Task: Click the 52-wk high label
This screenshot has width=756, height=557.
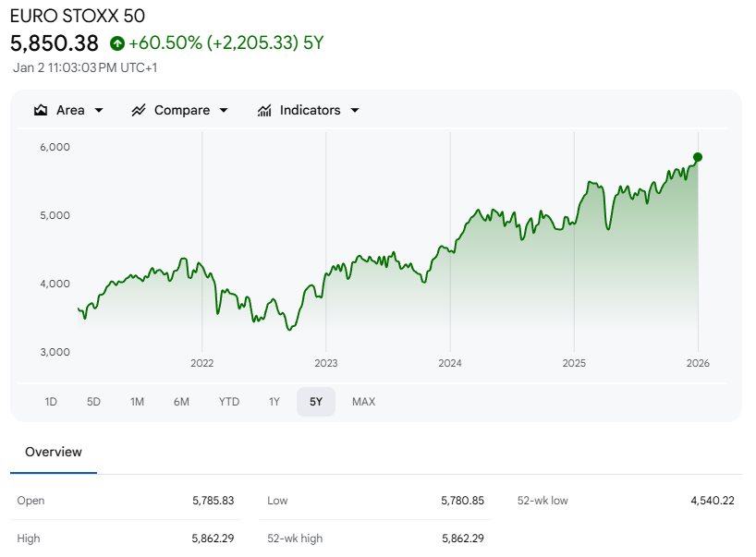Action: (295, 539)
